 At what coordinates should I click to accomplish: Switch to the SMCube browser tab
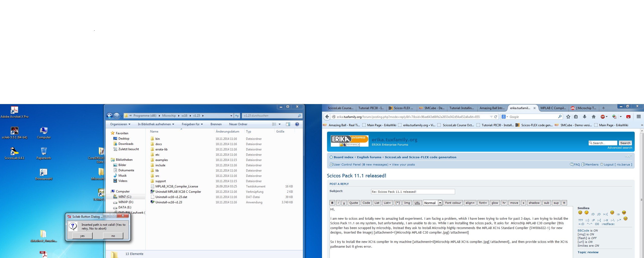[432, 108]
